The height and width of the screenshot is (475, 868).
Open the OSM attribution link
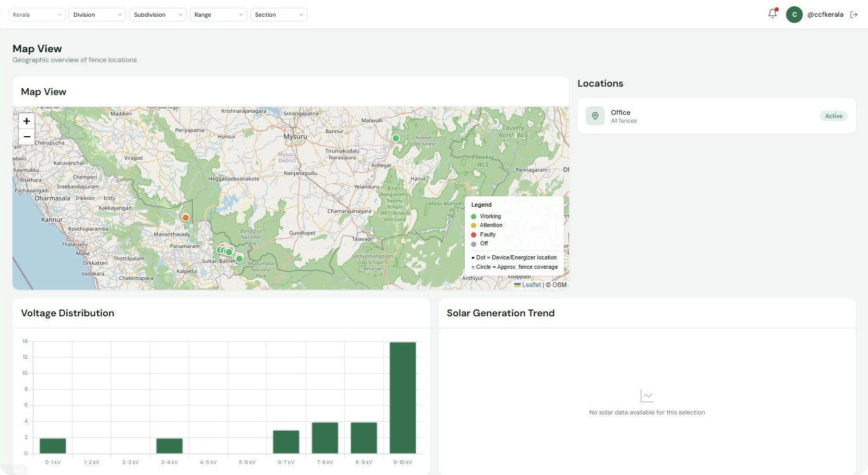(559, 285)
